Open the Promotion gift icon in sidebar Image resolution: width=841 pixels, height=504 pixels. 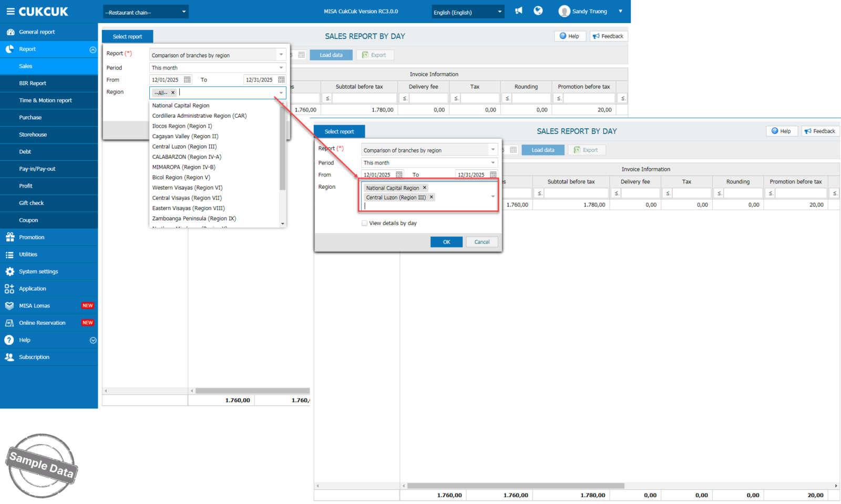[9, 238]
